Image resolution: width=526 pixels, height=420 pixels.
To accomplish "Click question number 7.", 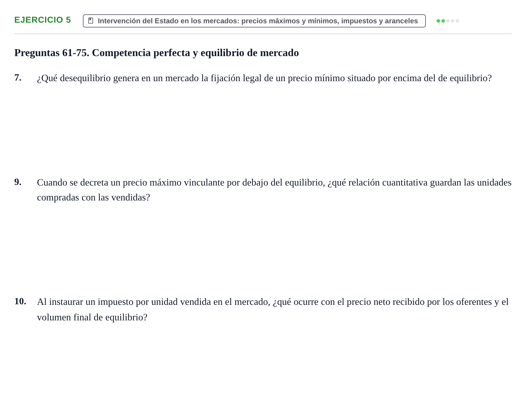I will click(x=18, y=78).
